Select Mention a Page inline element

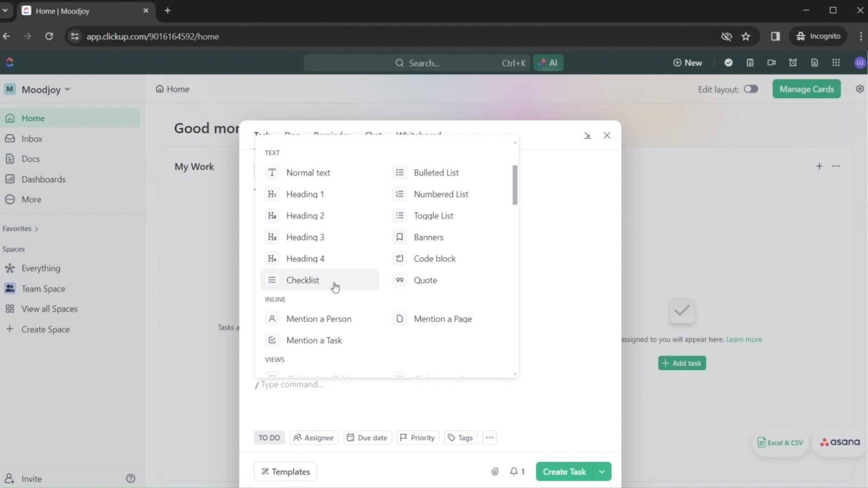[442, 318]
